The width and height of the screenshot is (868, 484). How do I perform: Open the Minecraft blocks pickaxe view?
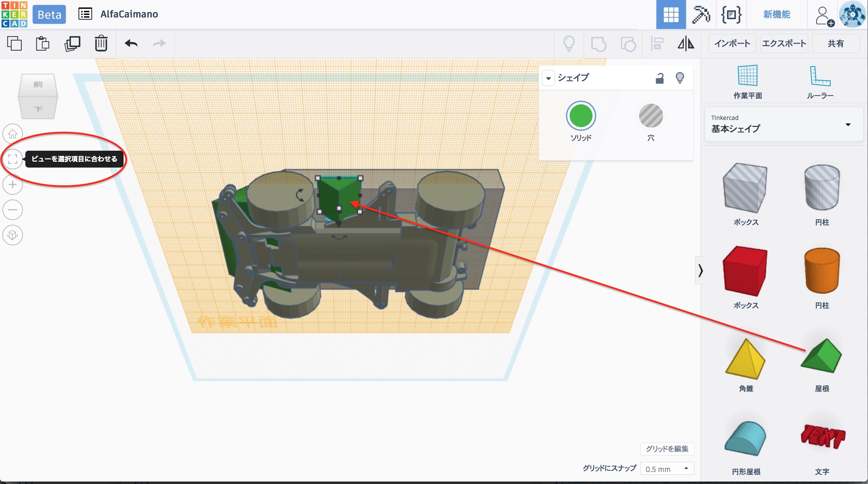(701, 14)
